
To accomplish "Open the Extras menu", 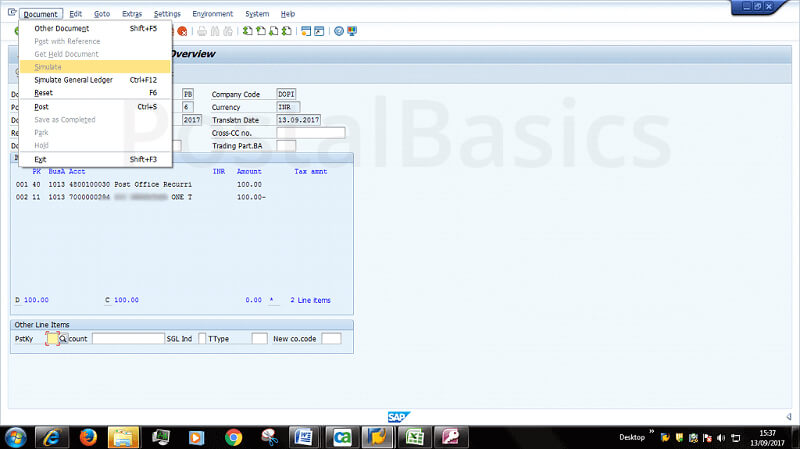I will point(131,14).
